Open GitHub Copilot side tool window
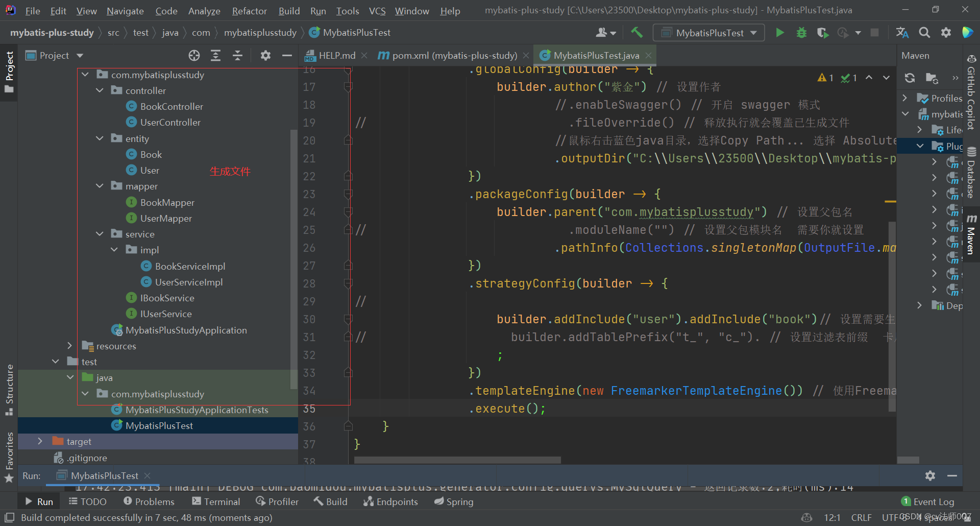980x526 pixels. pos(971,92)
